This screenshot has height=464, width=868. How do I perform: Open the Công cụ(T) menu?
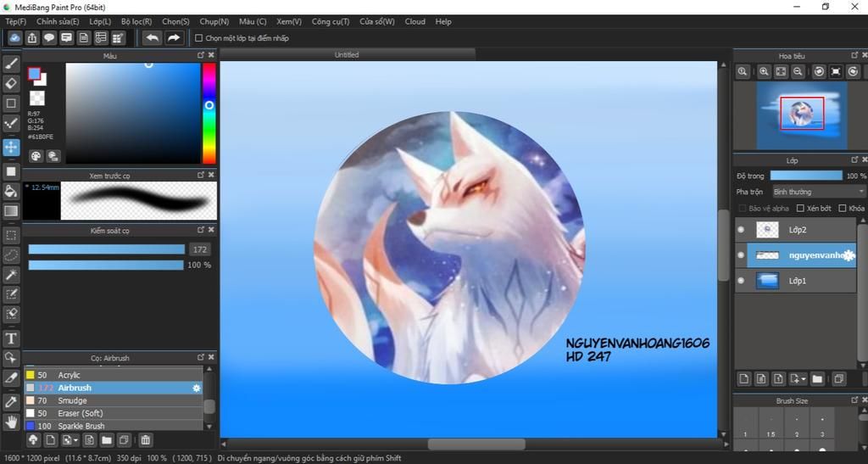(x=331, y=21)
